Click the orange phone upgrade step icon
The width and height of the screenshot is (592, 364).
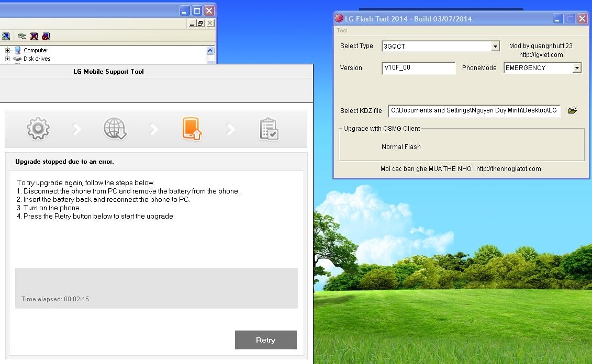click(192, 129)
